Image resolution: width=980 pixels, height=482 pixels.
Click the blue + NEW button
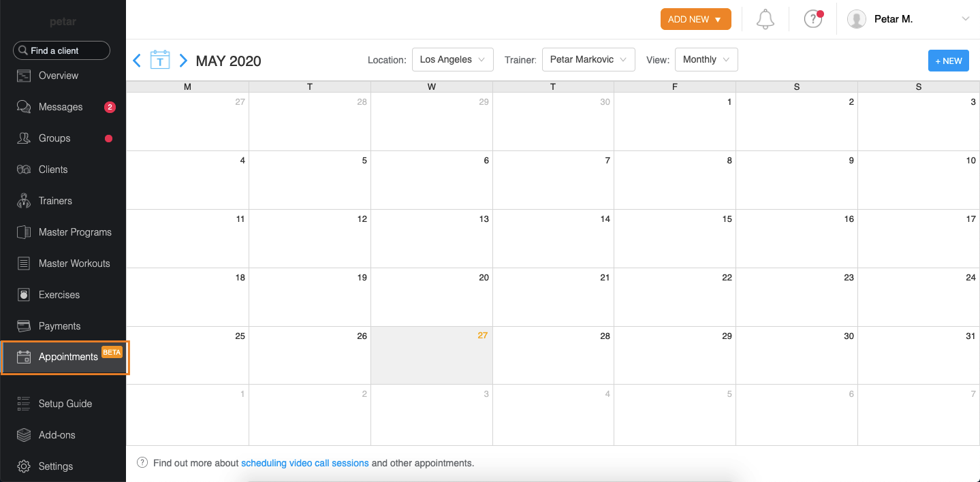[x=948, y=61]
